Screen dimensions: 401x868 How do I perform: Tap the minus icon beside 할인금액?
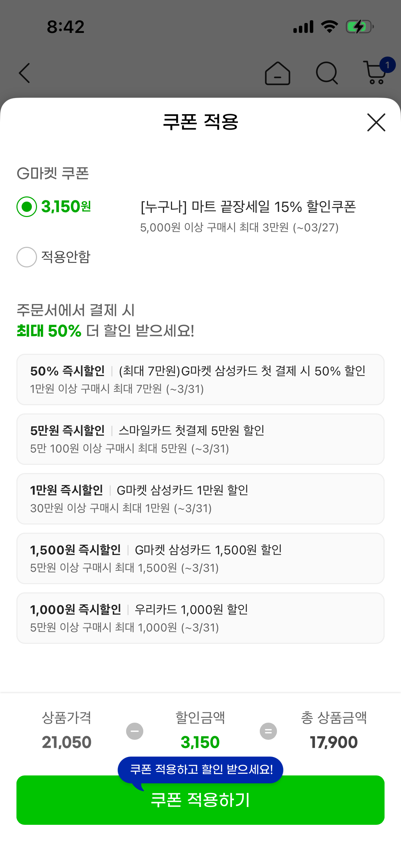click(x=135, y=731)
